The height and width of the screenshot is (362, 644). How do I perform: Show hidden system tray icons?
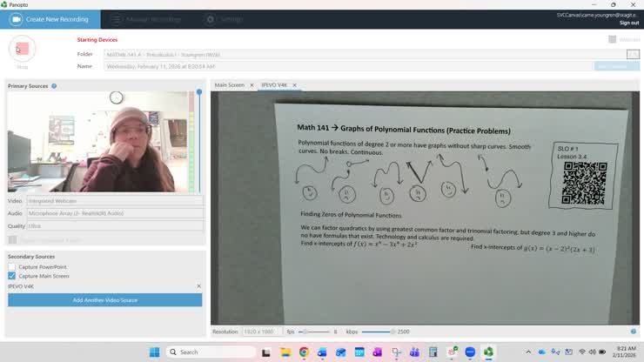pos(528,352)
